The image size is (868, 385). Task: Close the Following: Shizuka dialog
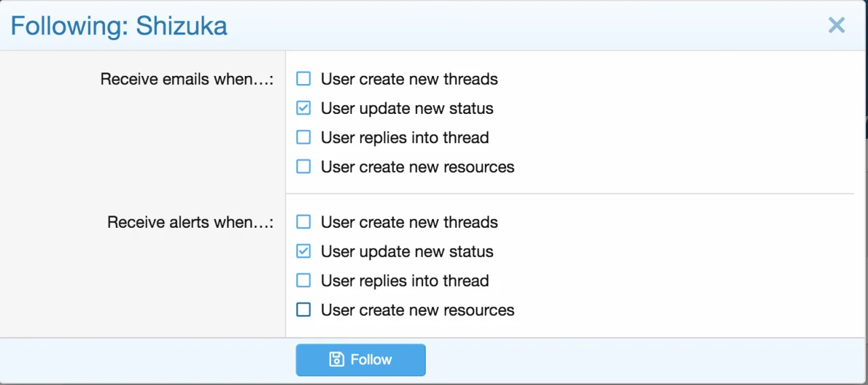pos(836,25)
